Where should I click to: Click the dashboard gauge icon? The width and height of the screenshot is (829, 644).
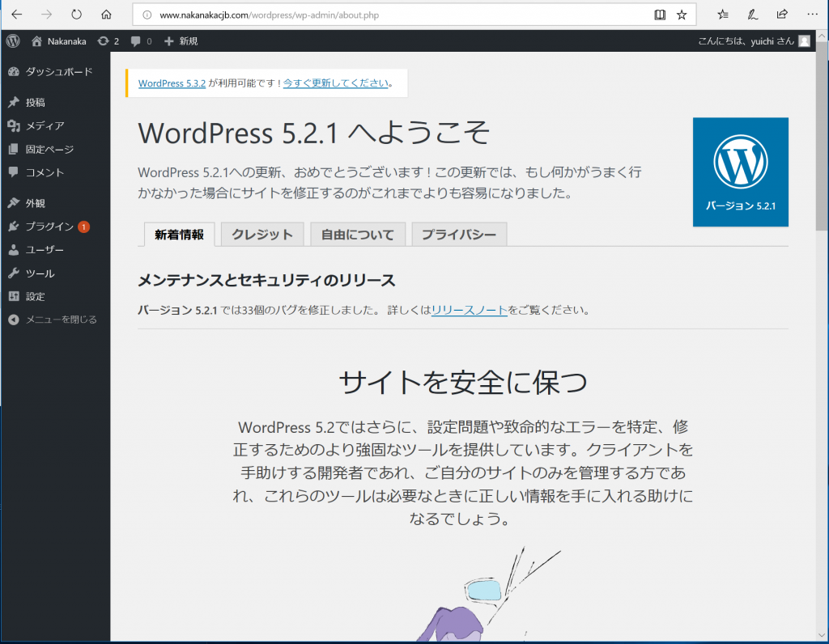click(14, 72)
